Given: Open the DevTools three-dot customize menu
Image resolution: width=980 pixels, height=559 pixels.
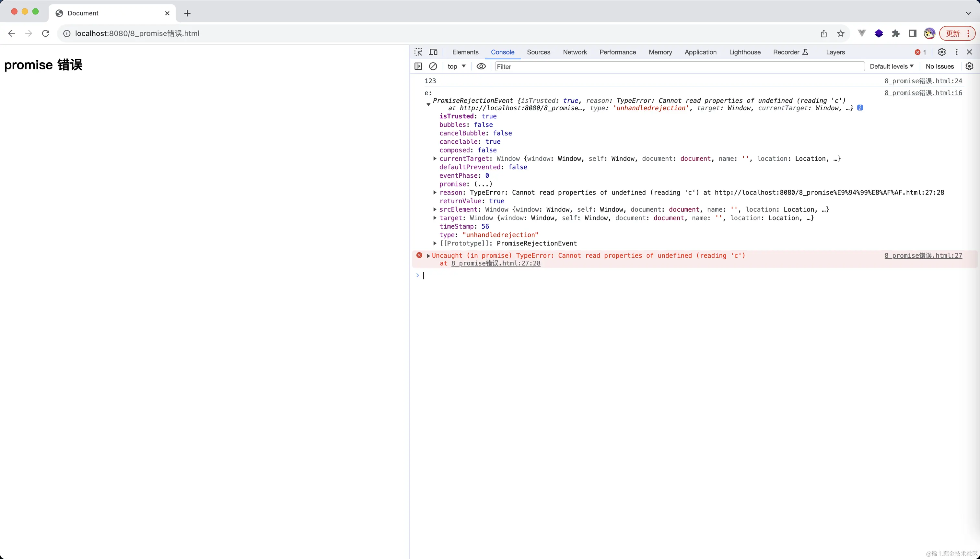Looking at the screenshot, I should pos(957,52).
